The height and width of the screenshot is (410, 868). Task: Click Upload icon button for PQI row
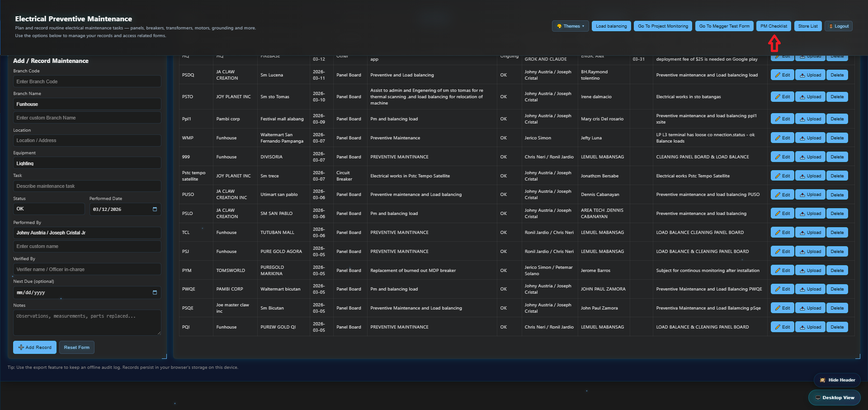click(810, 327)
